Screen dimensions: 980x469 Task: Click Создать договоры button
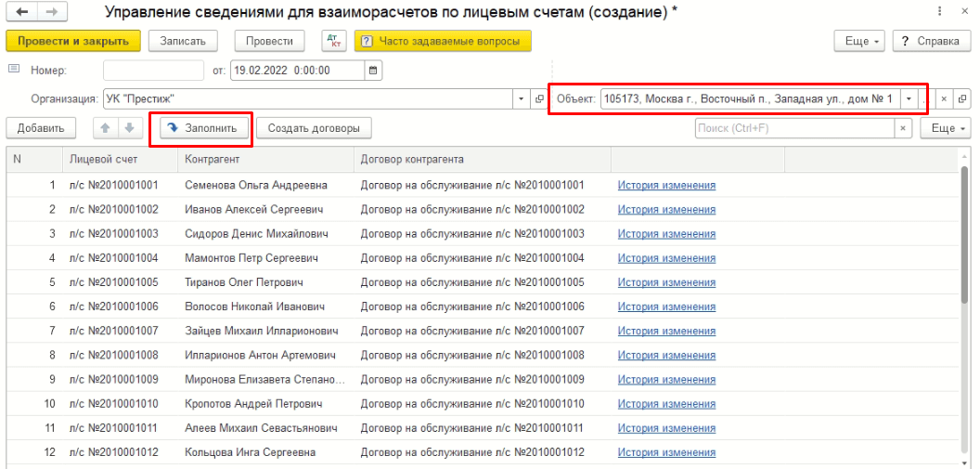coord(314,128)
